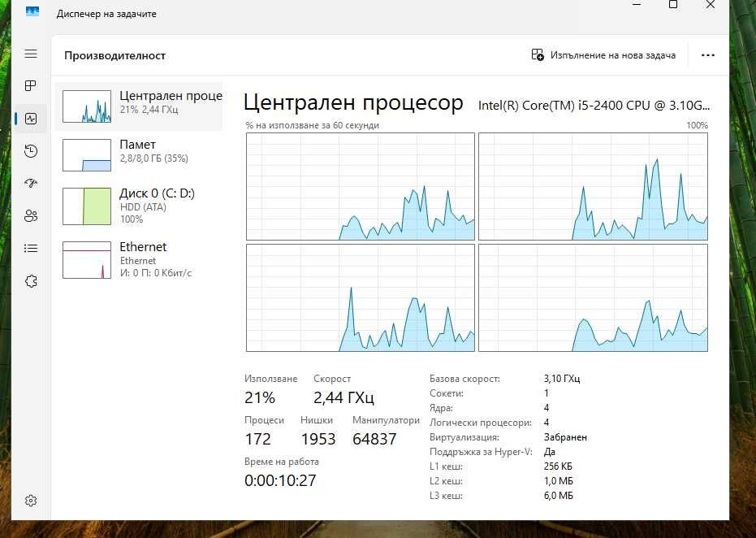Open Task Manager settings gear
Image resolution: width=756 pixels, height=538 pixels.
coord(31,501)
